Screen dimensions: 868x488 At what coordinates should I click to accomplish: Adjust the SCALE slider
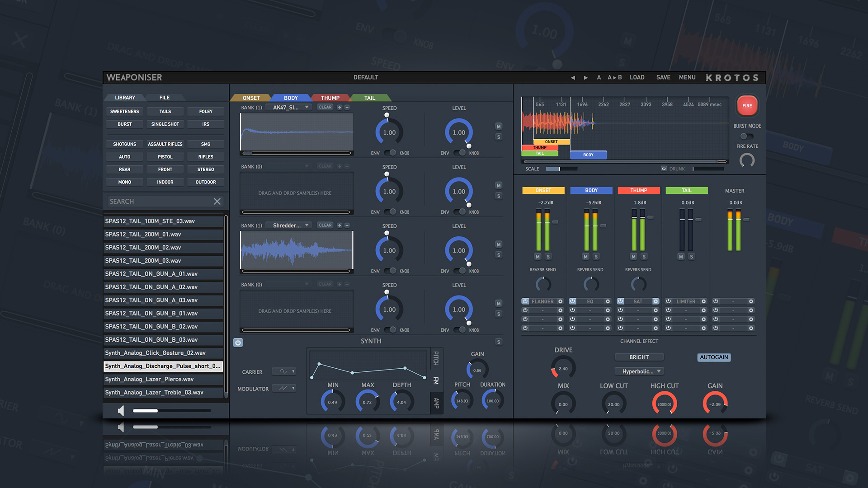click(x=561, y=169)
